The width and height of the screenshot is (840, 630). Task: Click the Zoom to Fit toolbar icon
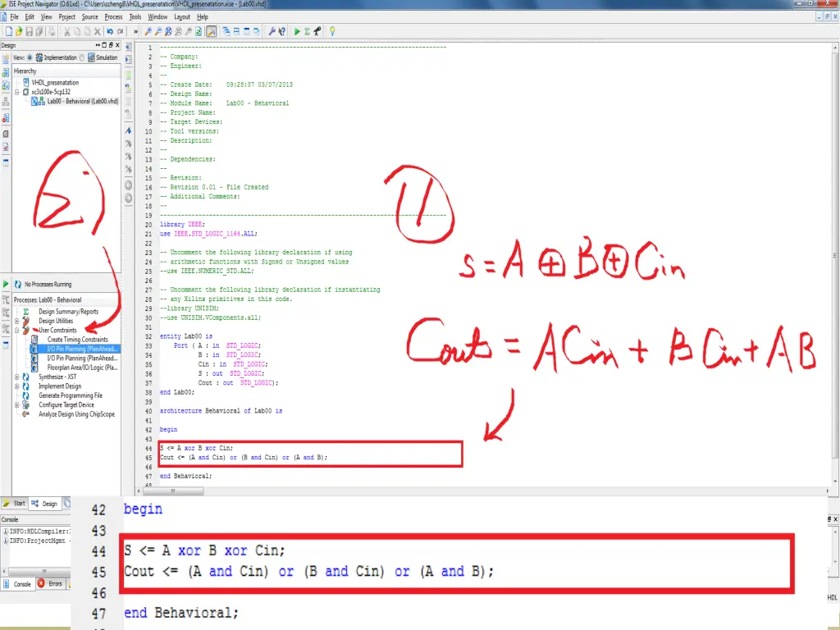tap(169, 32)
